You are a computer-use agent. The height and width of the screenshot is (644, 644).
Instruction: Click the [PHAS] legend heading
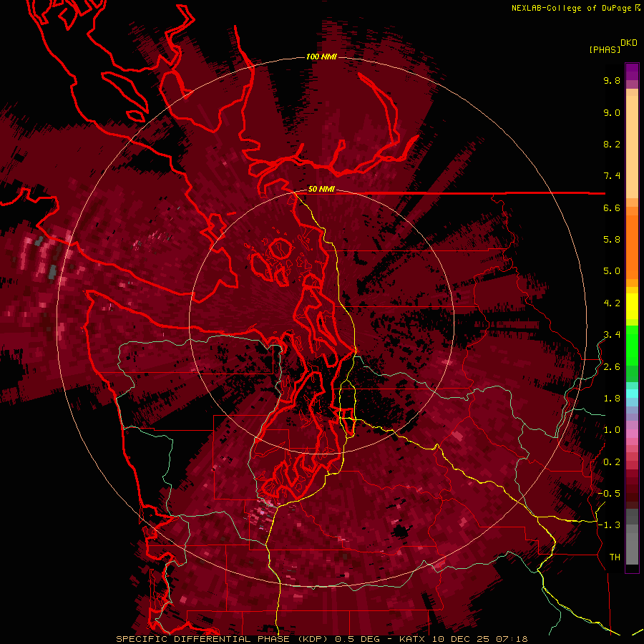pos(605,49)
